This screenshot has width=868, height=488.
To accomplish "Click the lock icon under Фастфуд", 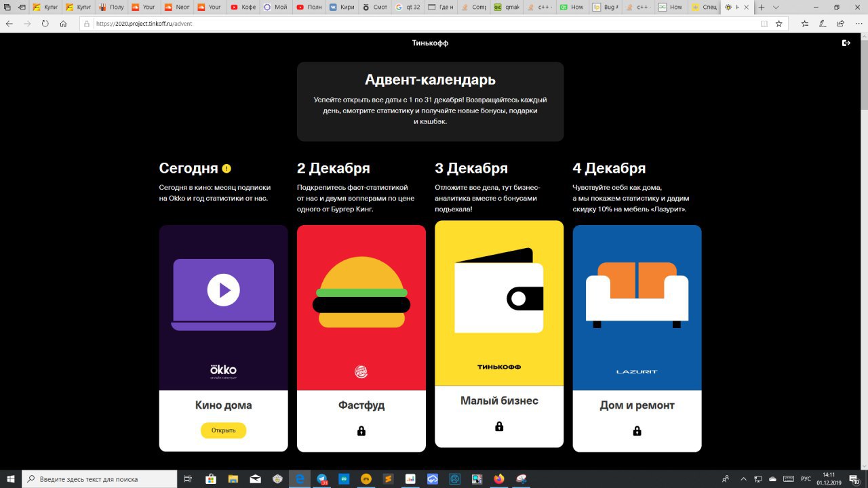I will coord(361,431).
